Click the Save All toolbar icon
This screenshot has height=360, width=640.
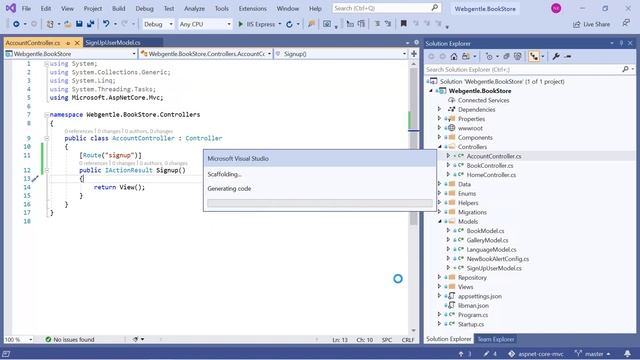(x=90, y=24)
